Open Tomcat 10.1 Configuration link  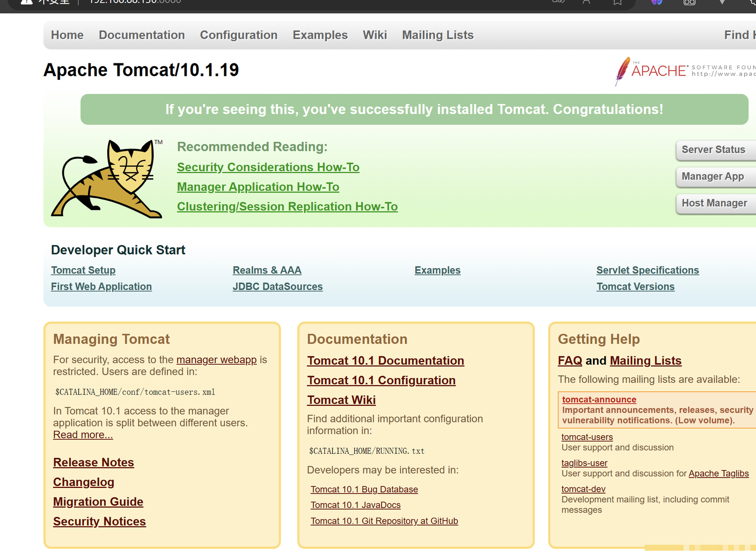[x=382, y=380]
